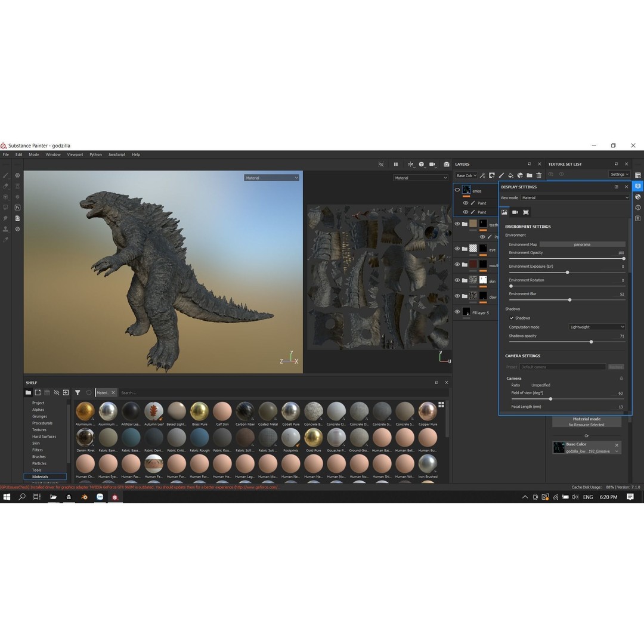Screen dimensions: 644x644
Task: Add a paint layer
Action: click(x=501, y=175)
